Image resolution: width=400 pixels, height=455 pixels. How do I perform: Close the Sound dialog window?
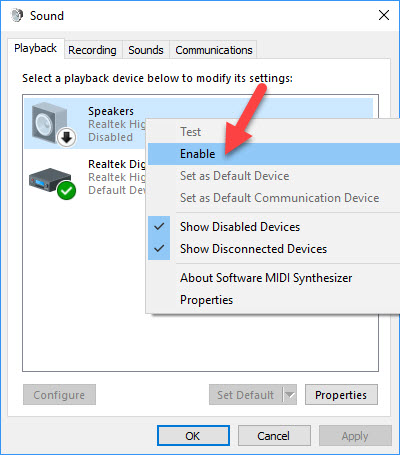click(x=384, y=15)
